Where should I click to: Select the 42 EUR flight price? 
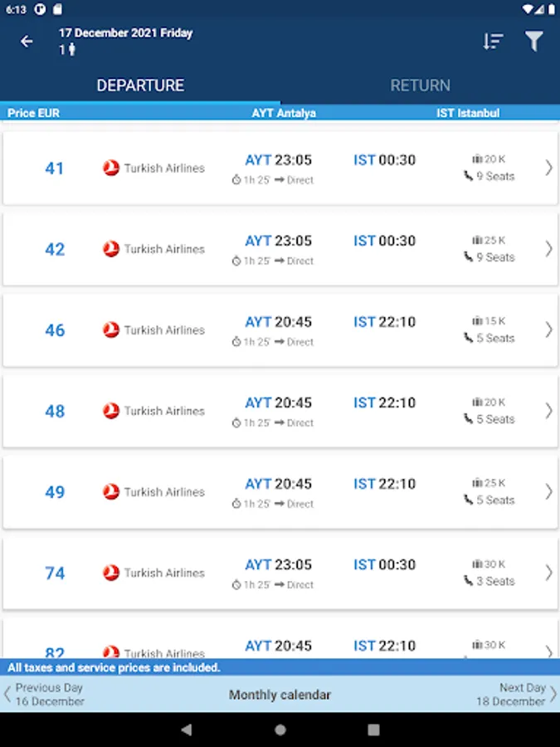click(x=55, y=250)
